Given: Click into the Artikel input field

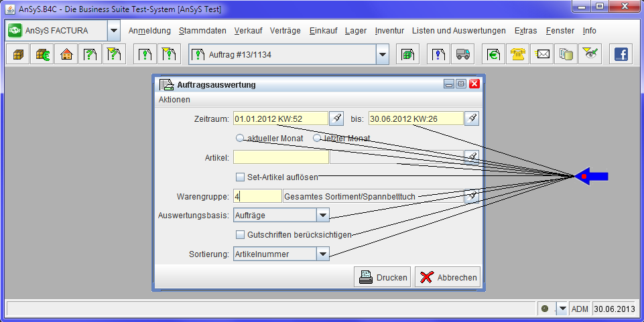Looking at the screenshot, I should (281, 157).
